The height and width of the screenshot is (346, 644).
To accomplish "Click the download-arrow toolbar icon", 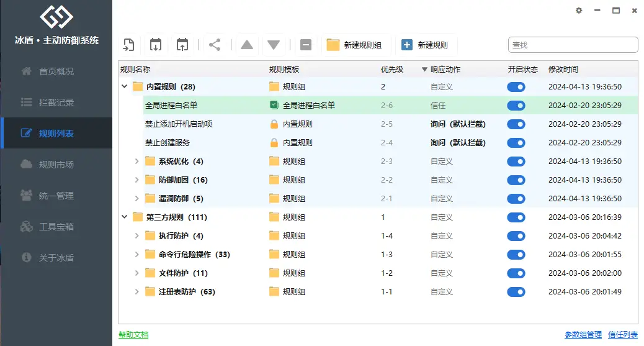I will (x=156, y=45).
